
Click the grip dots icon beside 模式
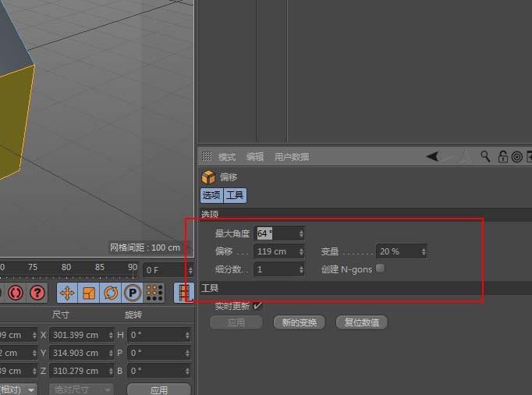coord(207,156)
